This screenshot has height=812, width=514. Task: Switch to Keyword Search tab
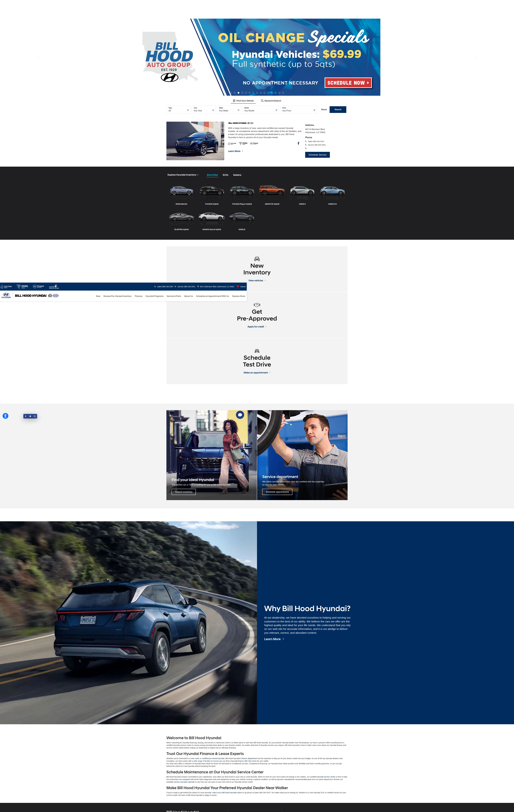click(x=271, y=101)
